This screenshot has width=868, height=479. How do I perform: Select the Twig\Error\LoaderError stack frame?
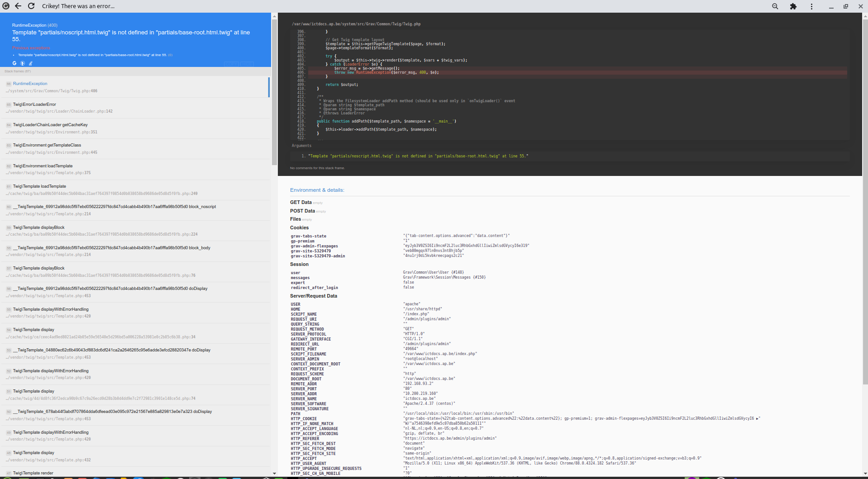pos(135,108)
